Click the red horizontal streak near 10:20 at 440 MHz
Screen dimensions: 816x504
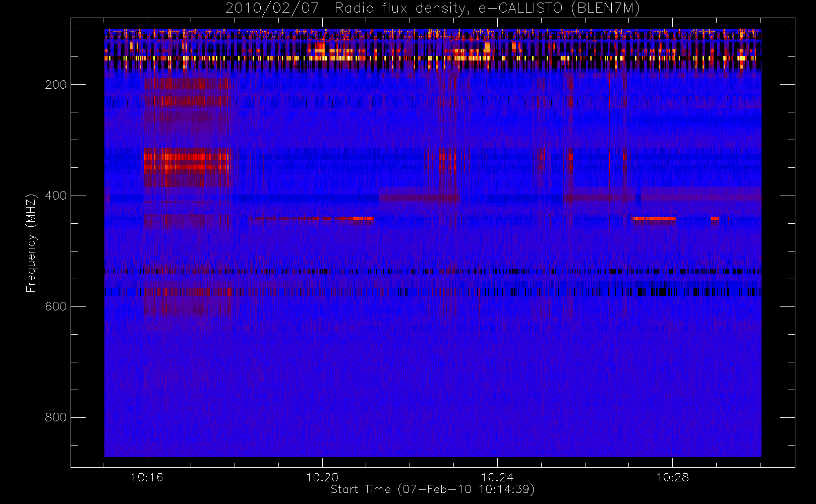click(311, 219)
